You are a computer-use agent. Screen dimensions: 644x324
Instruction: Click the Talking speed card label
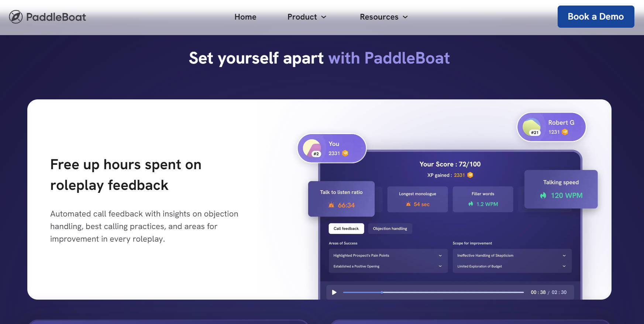(x=561, y=182)
